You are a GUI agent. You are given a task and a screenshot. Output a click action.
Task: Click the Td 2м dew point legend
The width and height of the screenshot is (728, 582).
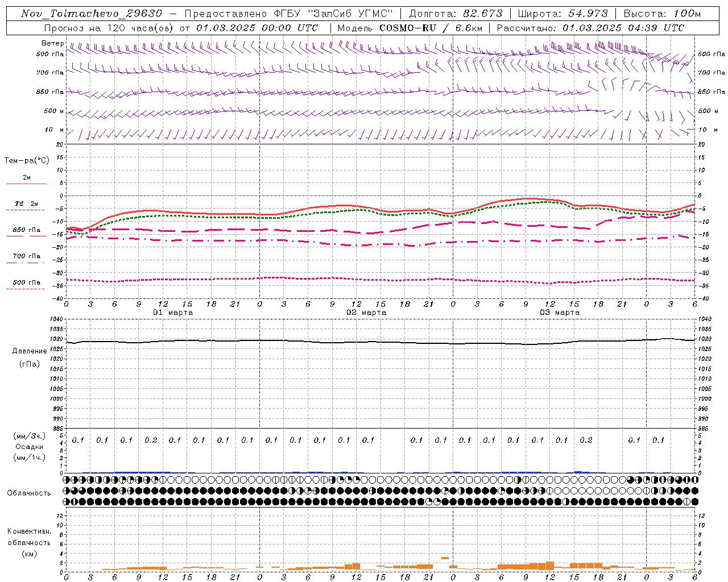26,206
